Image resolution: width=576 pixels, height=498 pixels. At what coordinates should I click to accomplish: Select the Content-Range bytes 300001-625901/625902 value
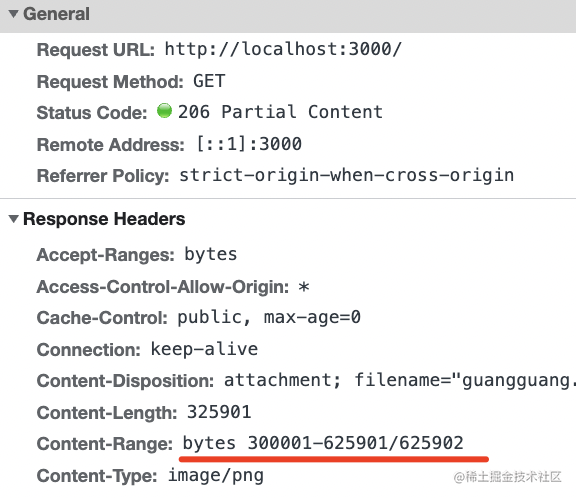click(x=323, y=443)
